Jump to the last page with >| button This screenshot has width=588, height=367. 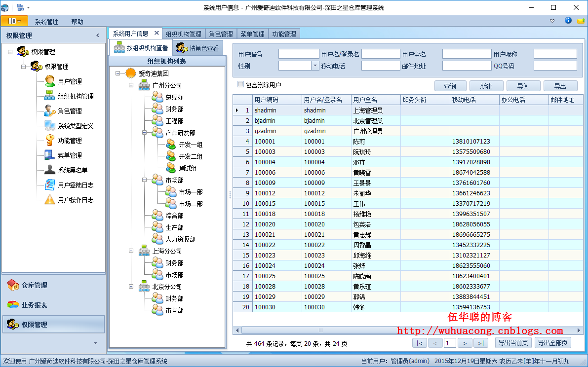480,343
